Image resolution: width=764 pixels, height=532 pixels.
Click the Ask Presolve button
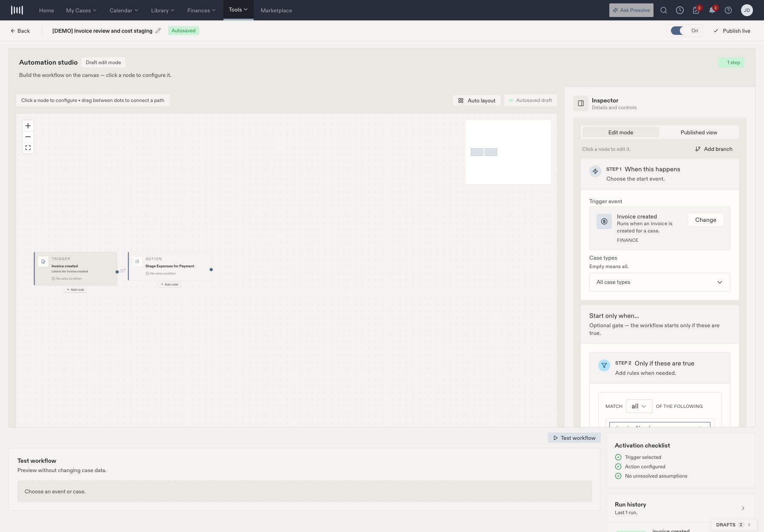(631, 10)
